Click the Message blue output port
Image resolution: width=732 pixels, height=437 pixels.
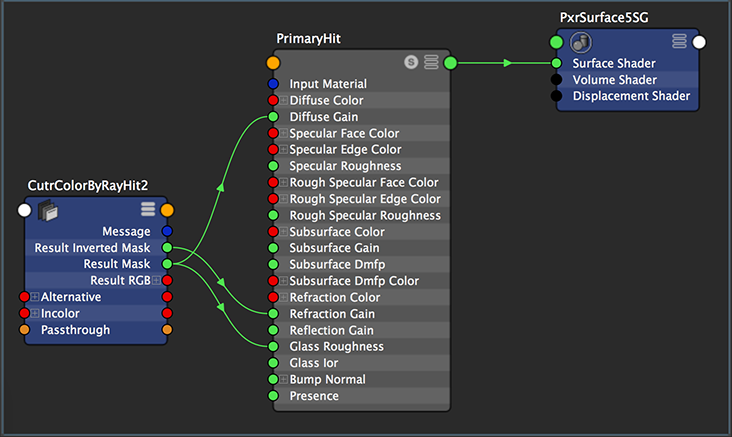pyautogui.click(x=167, y=231)
